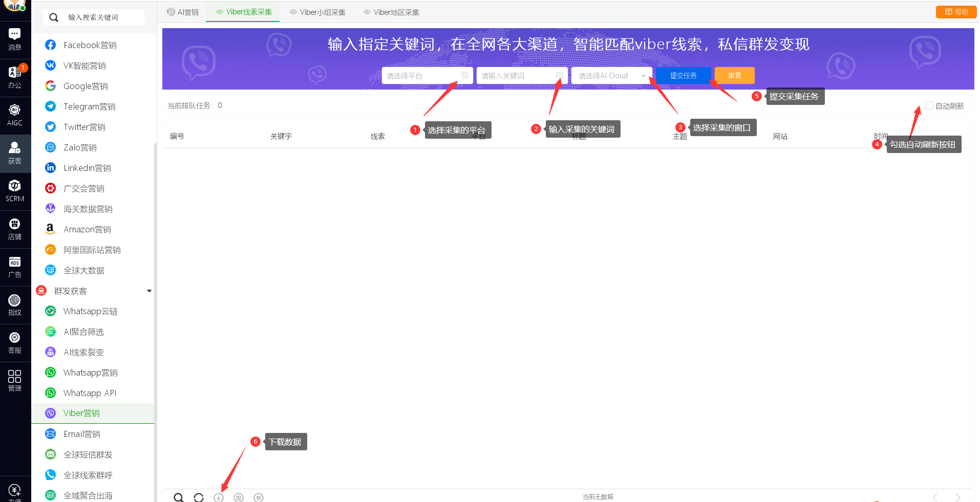This screenshot has width=980, height=502.
Task: Click the 请输入关键词 keyword input field
Action: click(522, 76)
